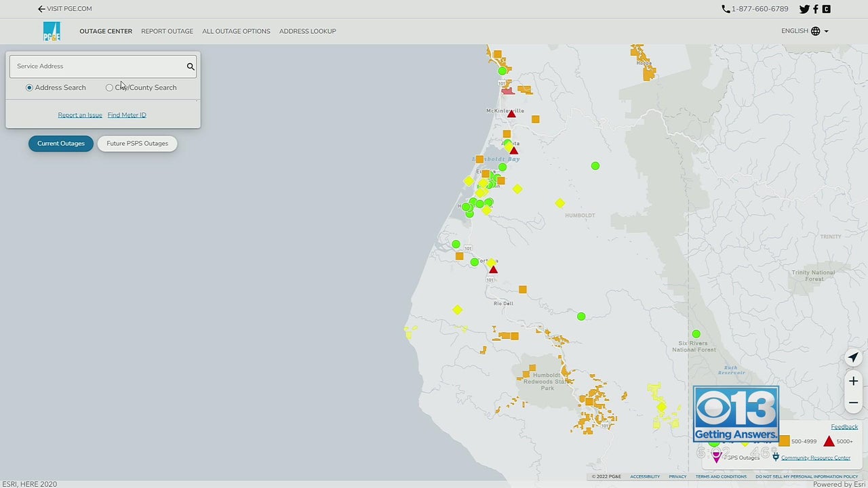Click the orange 500-4999 legend swatch
Image resolution: width=868 pixels, height=488 pixels.
coord(785,441)
